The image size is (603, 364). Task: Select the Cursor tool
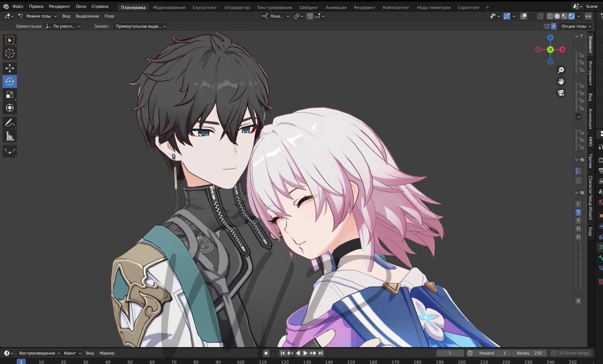pos(10,54)
